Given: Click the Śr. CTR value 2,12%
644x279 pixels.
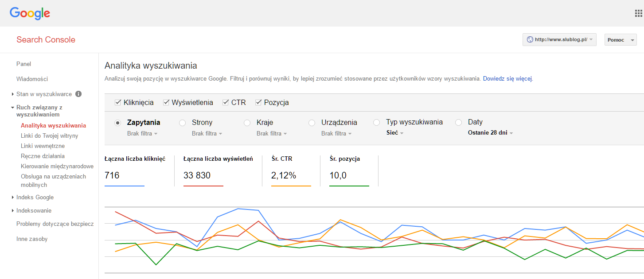Looking at the screenshot, I should point(283,175).
